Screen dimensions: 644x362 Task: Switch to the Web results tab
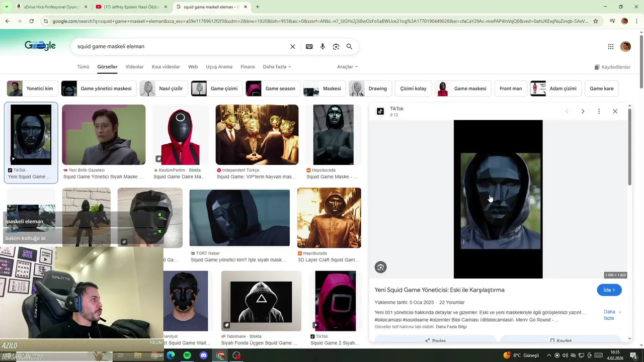(193, 67)
